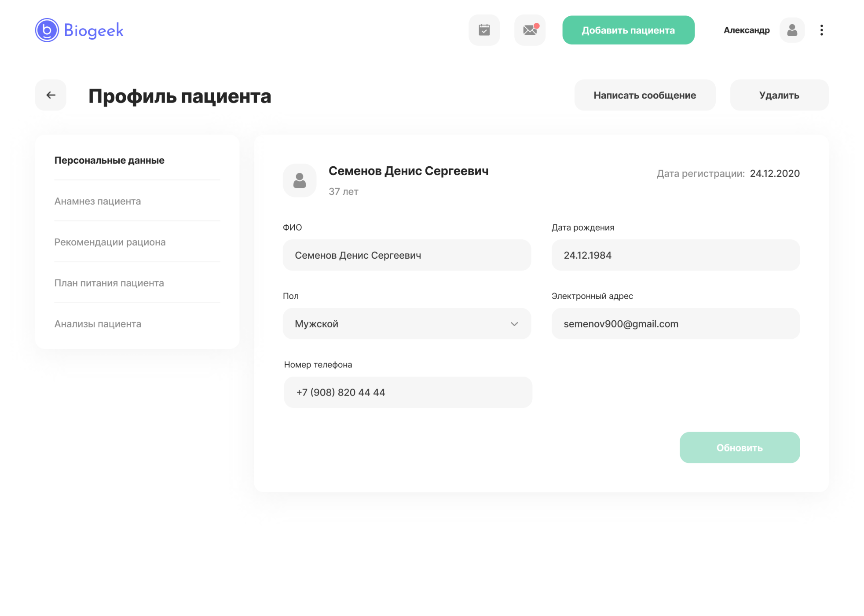The image size is (864, 616).
Task: Click the Удалить button
Action: [x=779, y=95]
